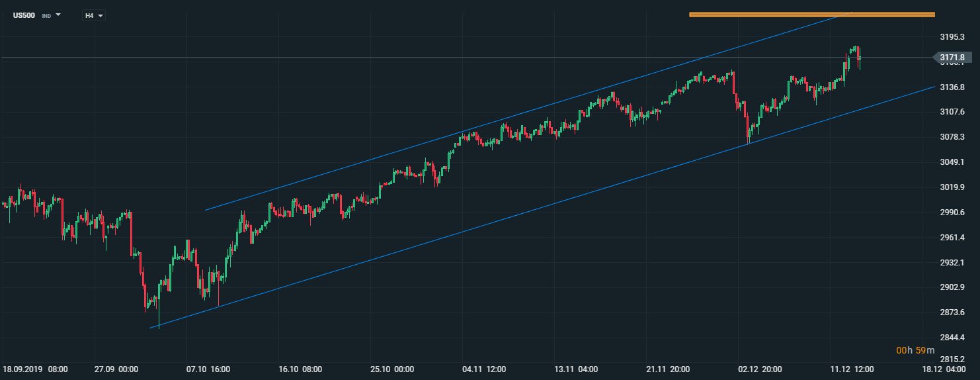Click the 13.11 04:00 time axis label
Image resolution: width=980 pixels, height=380 pixels.
click(x=576, y=369)
